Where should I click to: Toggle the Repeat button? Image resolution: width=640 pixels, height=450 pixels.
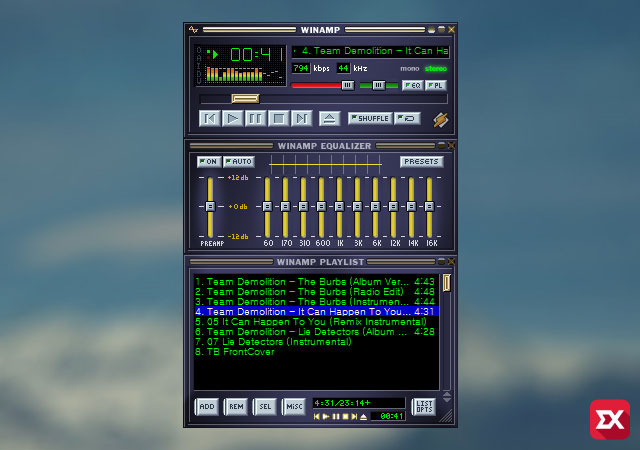click(408, 118)
